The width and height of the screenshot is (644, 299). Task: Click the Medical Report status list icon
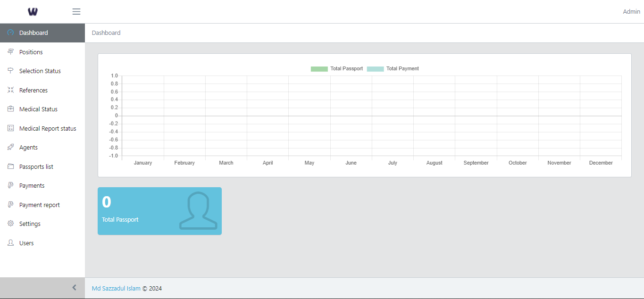coord(11,128)
